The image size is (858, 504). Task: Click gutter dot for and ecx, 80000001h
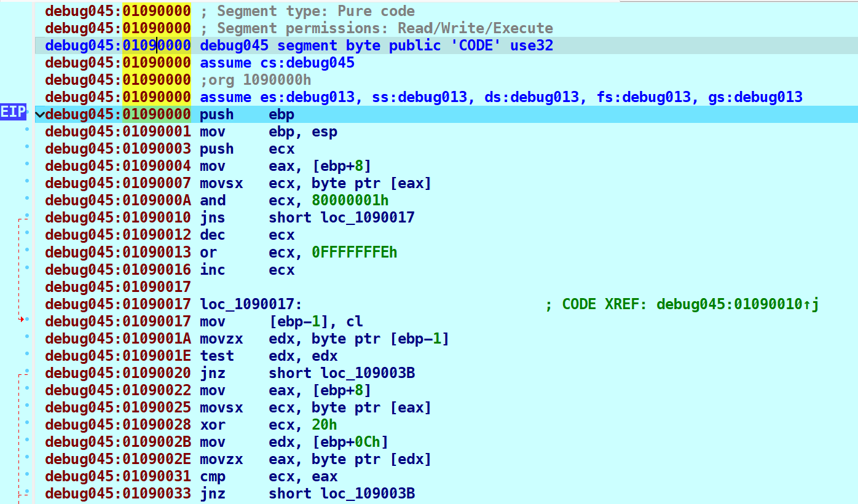tap(26, 199)
